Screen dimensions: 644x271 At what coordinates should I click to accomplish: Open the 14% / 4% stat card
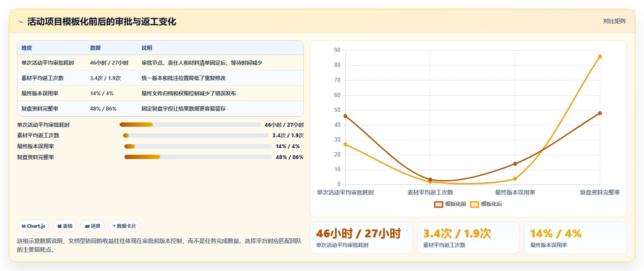coord(575,238)
